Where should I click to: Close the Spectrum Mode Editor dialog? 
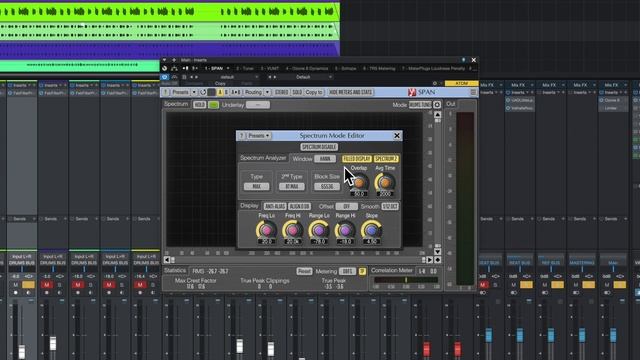click(x=397, y=136)
